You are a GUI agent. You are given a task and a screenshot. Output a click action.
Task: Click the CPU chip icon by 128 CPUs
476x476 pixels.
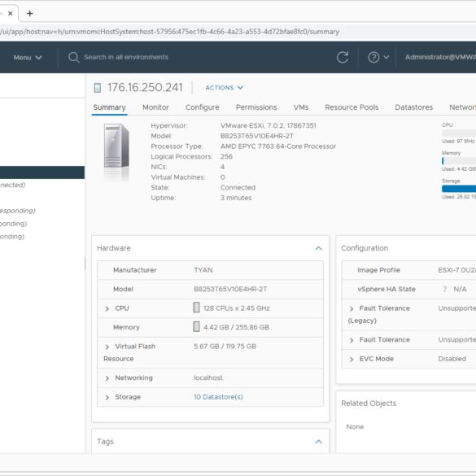[x=196, y=308]
